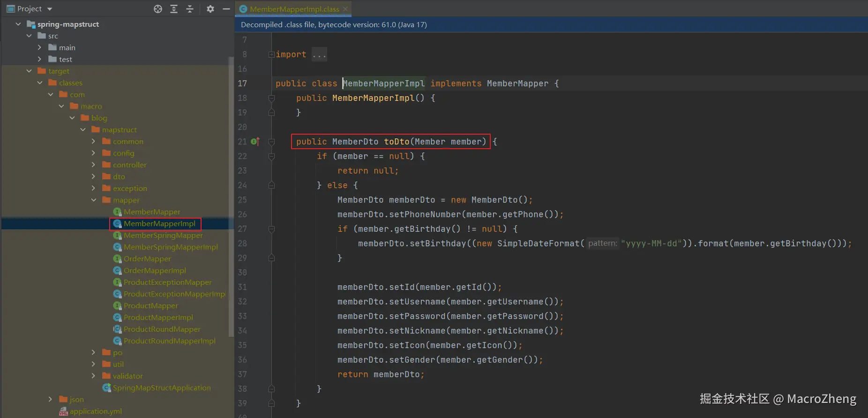Collapse the src folder

pyautogui.click(x=29, y=36)
